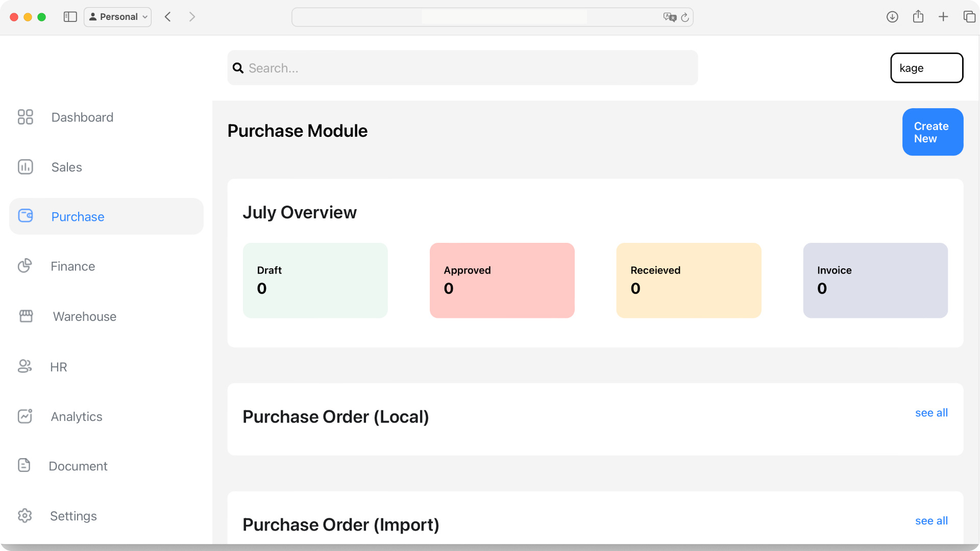Click the Dashboard grid icon

point(25,117)
